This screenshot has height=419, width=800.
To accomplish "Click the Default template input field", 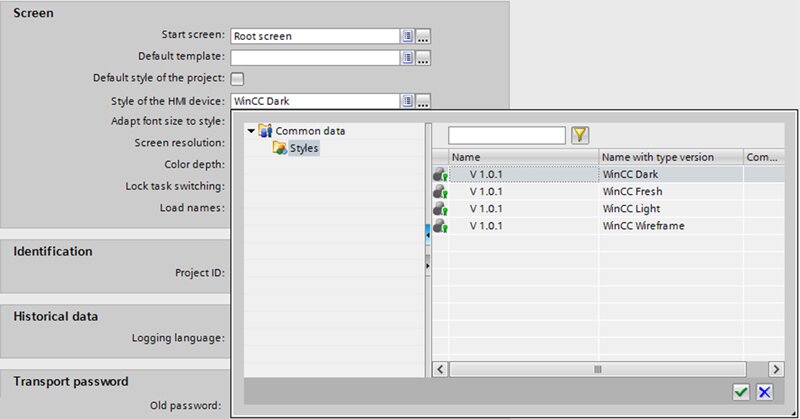I will click(315, 58).
